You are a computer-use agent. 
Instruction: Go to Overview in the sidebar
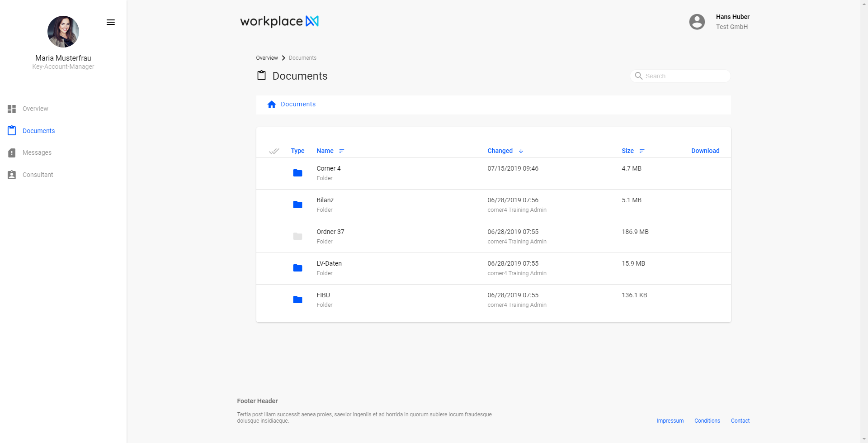pos(35,109)
